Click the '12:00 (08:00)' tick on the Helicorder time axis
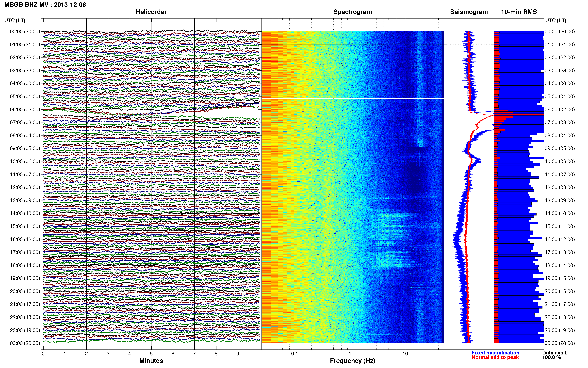Viewport: 588px width, 368px height. coord(25,187)
